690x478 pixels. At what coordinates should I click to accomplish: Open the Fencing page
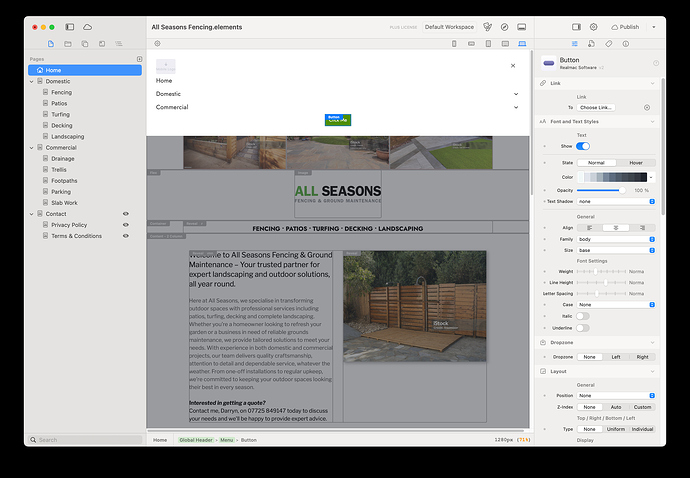pyautogui.click(x=61, y=92)
